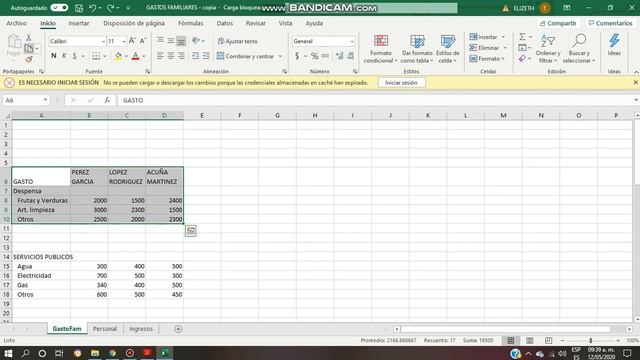The height and width of the screenshot is (360, 640).
Task: Click Combinar y centrar button
Action: [245, 56]
